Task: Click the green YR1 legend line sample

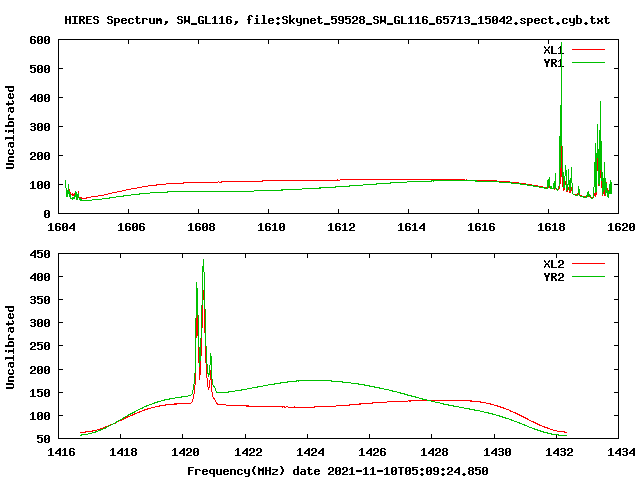Action: (x=588, y=62)
